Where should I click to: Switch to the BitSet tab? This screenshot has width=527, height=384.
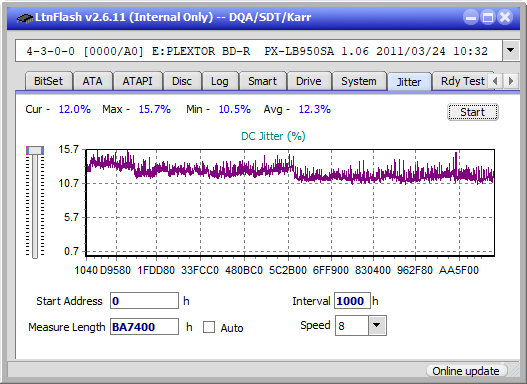tap(48, 81)
